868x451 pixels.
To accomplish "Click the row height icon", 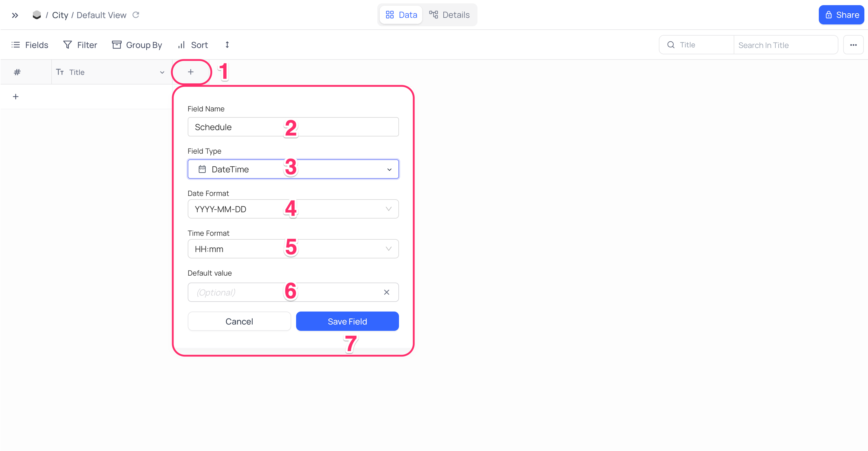I will click(227, 45).
